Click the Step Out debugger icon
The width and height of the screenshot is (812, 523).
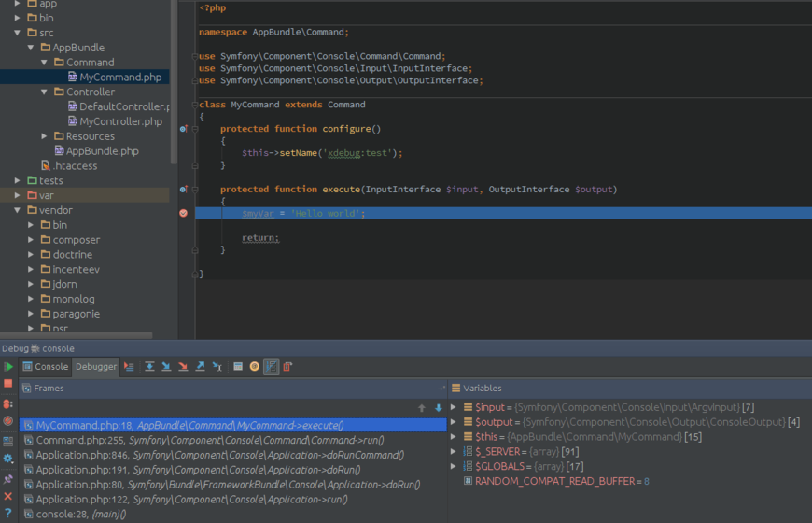(200, 367)
